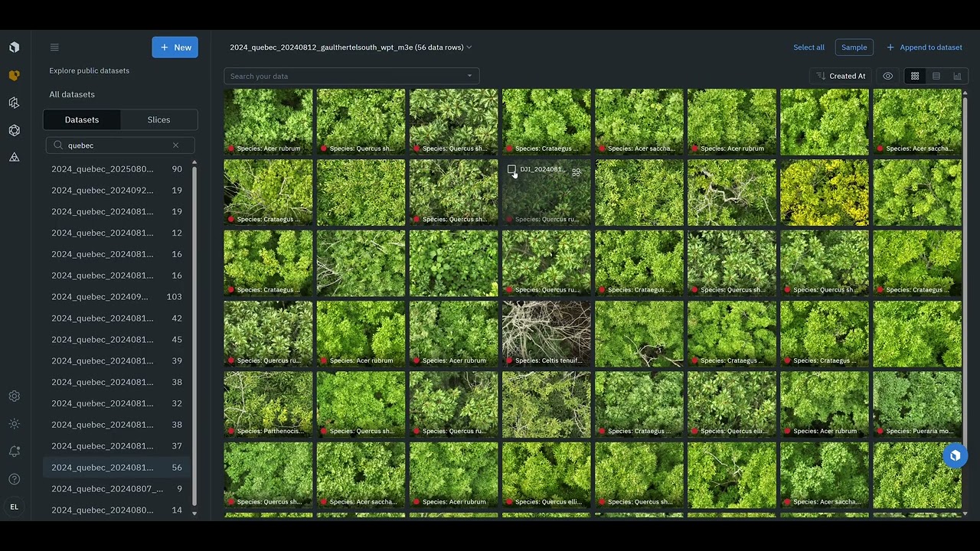The height and width of the screenshot is (551, 980).
Task: Click the find-similar icon on DJI_2024081 thumbnail
Action: click(576, 172)
